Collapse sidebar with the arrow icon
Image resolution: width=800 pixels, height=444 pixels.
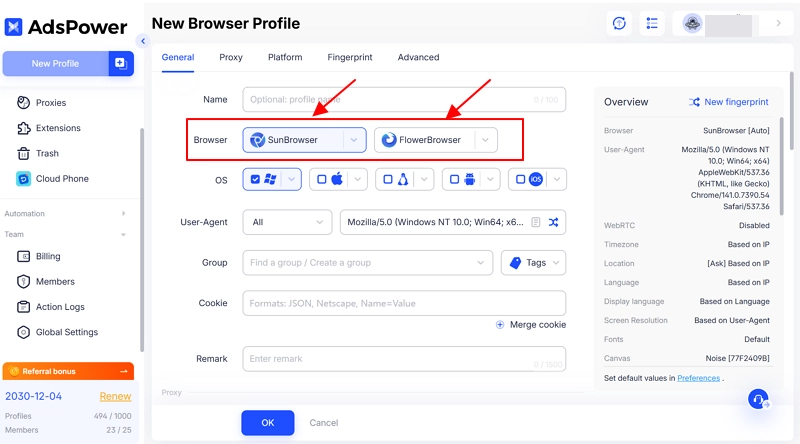pyautogui.click(x=143, y=41)
